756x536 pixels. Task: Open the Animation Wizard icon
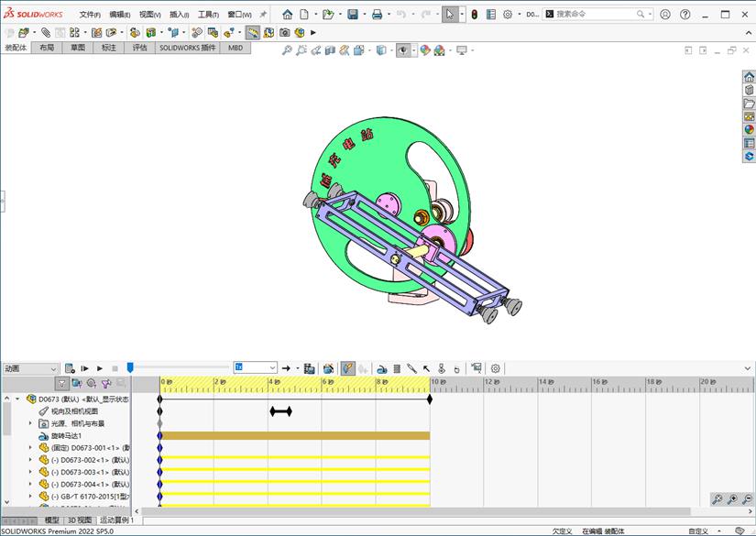click(328, 368)
